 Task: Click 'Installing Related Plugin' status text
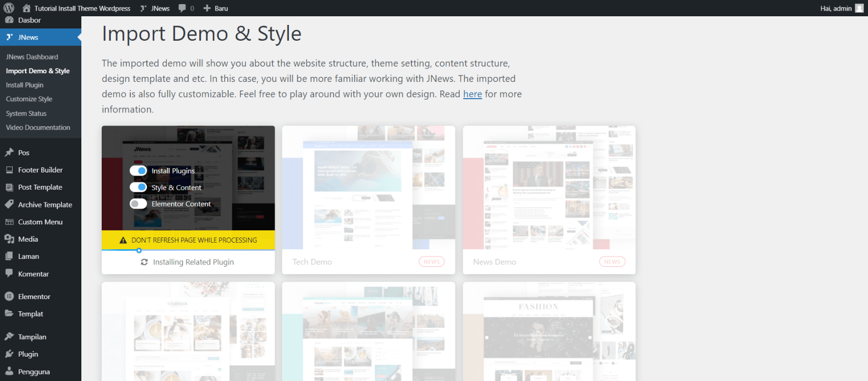tap(194, 262)
